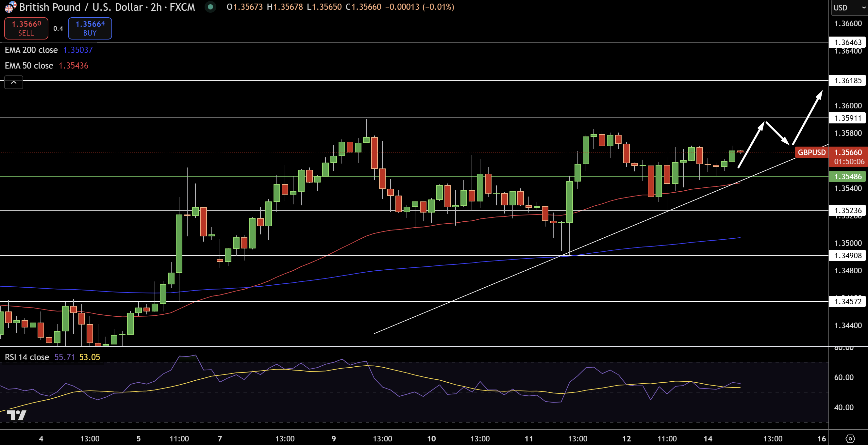
Task: Click the 1.36600 price scale label
Action: [848, 24]
